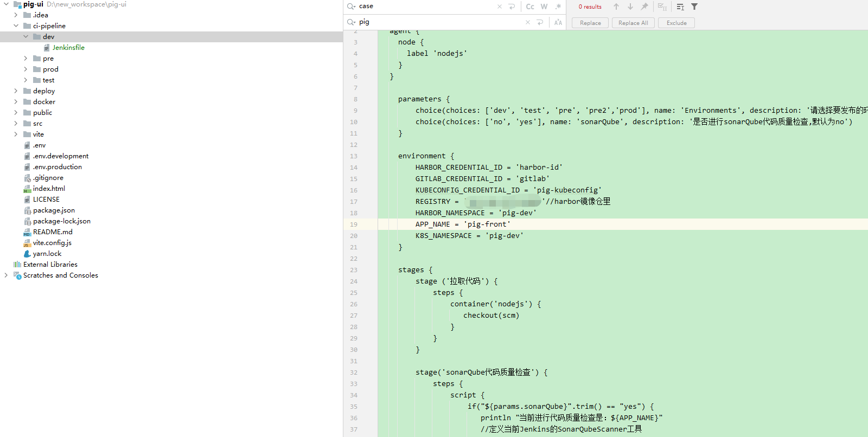Select README.md in project tree
The height and width of the screenshot is (437, 868).
(x=53, y=232)
